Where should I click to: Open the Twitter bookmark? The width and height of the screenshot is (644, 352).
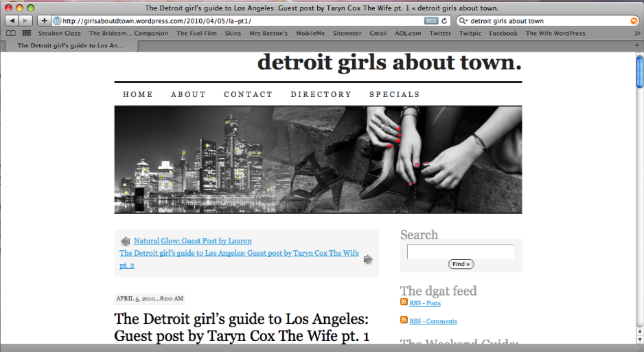tap(440, 33)
